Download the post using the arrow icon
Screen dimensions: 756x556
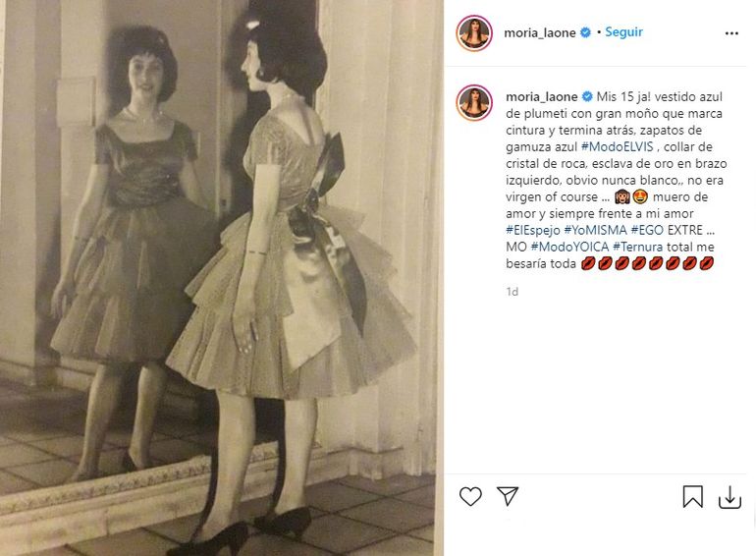729,497
